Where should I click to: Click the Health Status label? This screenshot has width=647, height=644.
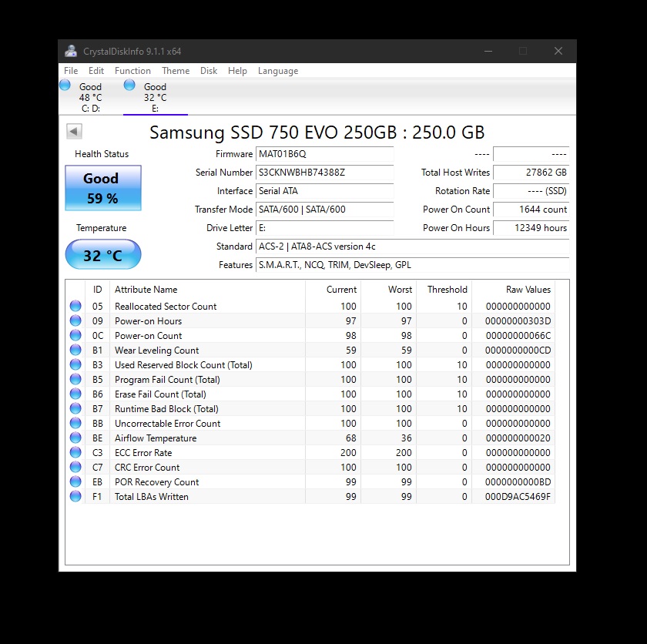pos(102,154)
